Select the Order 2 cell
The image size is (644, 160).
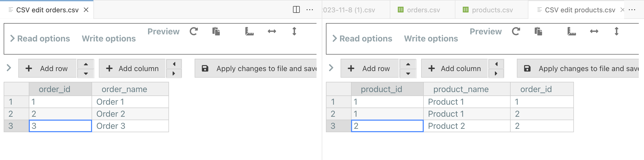[x=130, y=114]
